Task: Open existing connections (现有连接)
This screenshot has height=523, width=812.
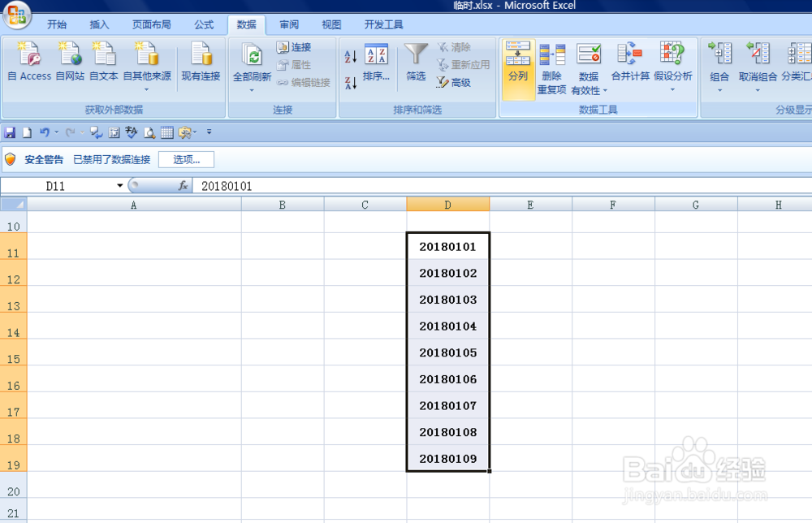Action: coord(201,62)
